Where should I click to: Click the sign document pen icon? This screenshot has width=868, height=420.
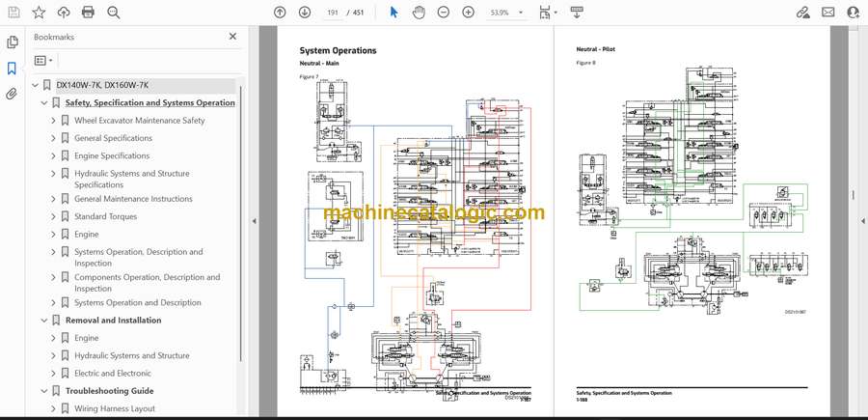[x=802, y=13]
